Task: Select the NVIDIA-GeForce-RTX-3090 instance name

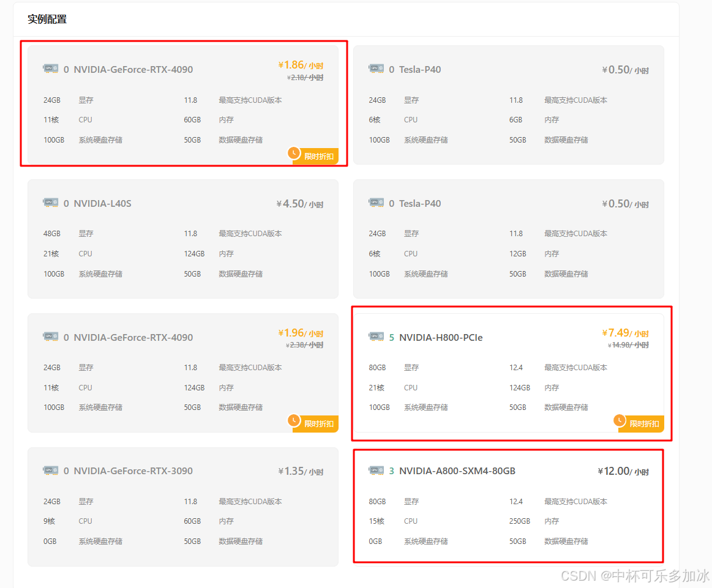Action: click(133, 471)
